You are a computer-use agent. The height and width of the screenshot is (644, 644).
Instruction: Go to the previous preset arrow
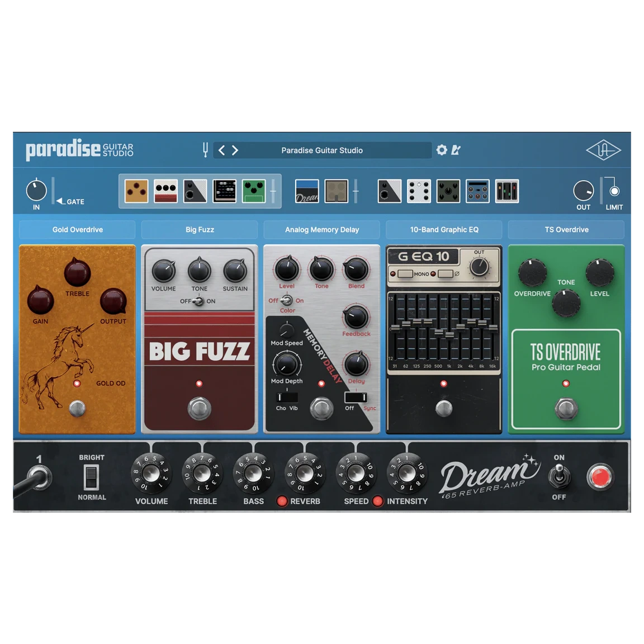click(221, 150)
